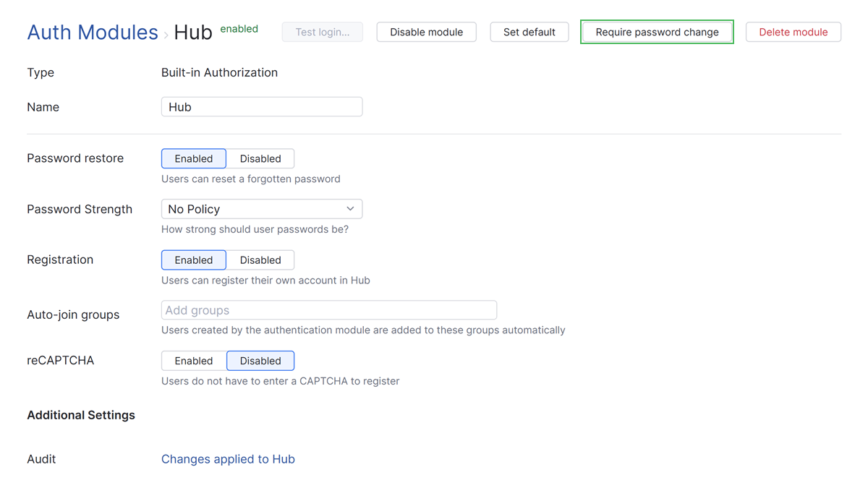Disable user Registration
Image resolution: width=868 pixels, height=488 pixels.
[260, 260]
